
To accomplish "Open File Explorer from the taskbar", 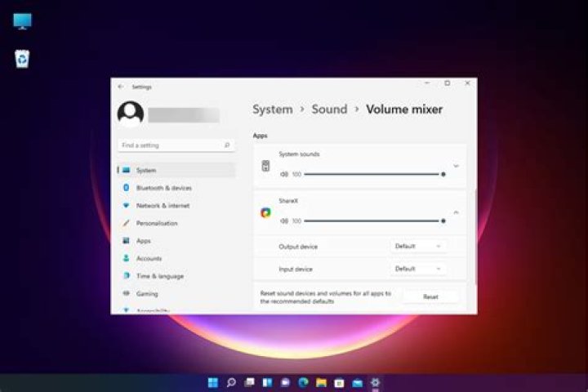I will [322, 382].
